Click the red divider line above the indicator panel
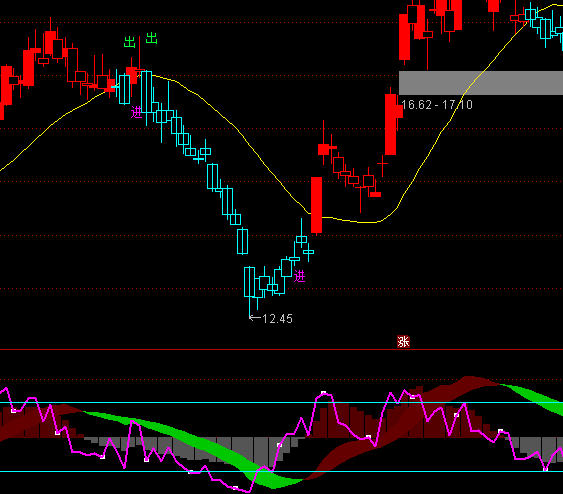563x494 pixels. click(282, 349)
